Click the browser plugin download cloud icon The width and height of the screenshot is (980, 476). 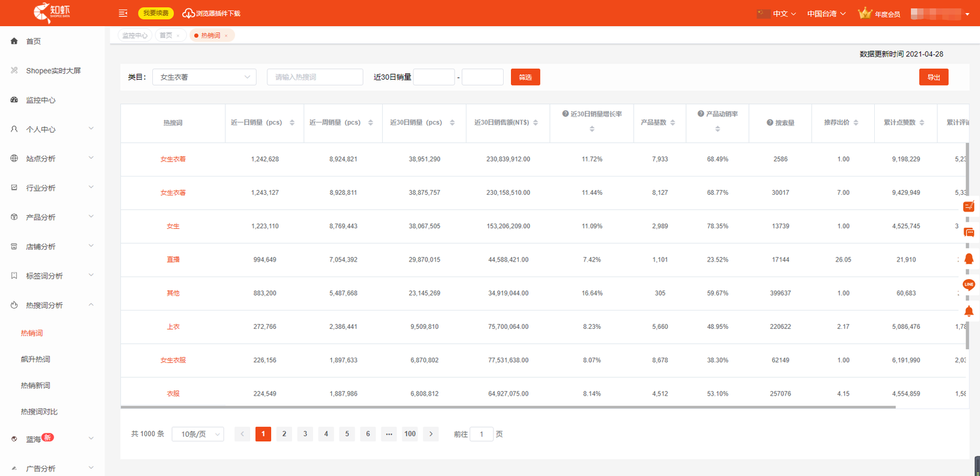(188, 13)
